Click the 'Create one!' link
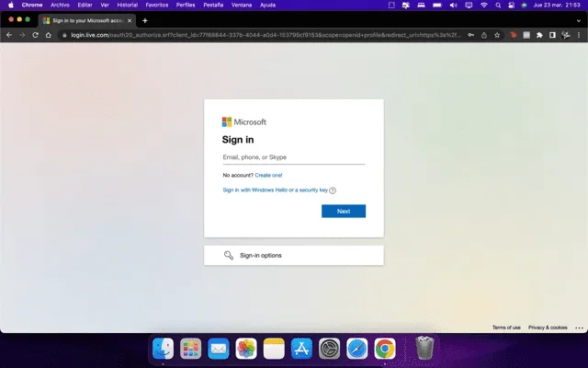Image resolution: width=588 pixels, height=368 pixels. pos(268,175)
